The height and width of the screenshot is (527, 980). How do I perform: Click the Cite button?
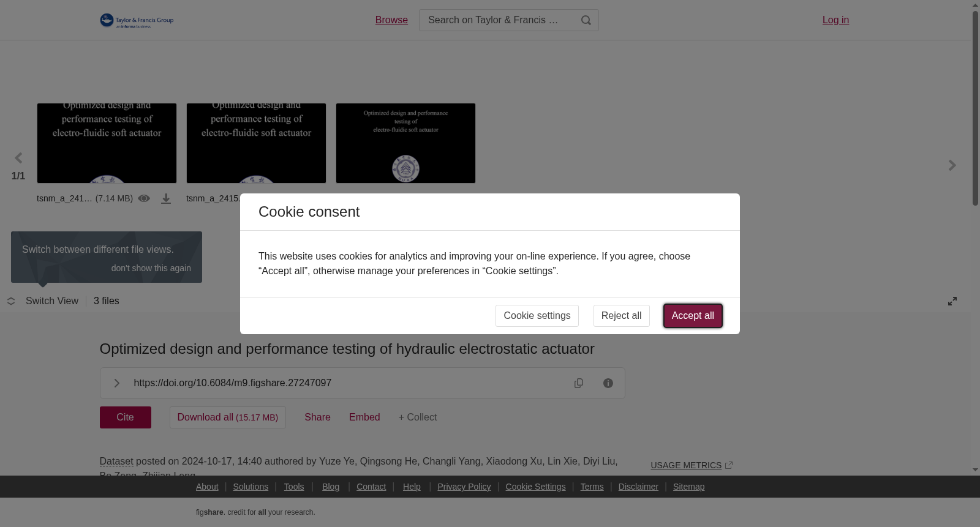tap(126, 417)
